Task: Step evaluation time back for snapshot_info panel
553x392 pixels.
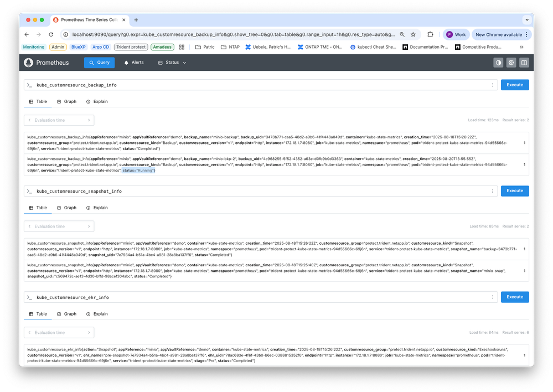Action: click(x=30, y=226)
